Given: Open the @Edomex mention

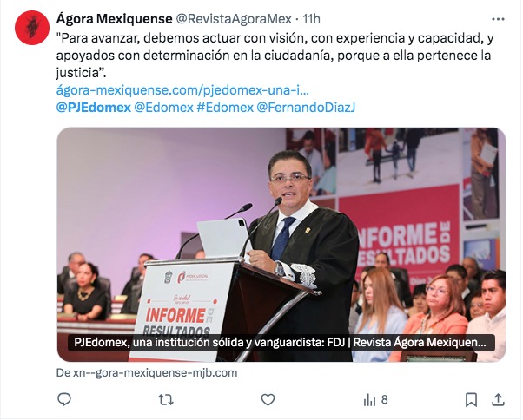Looking at the screenshot, I should pos(163,108).
